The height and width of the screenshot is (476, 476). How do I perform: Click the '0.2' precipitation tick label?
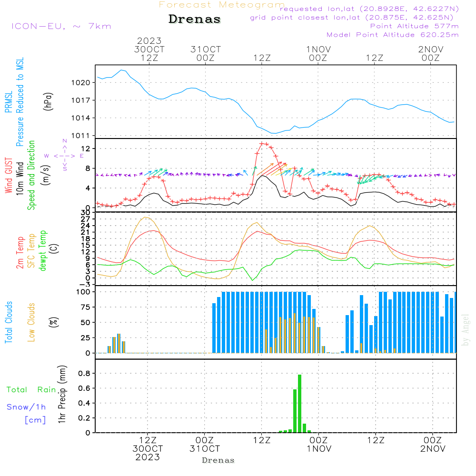click(84, 418)
